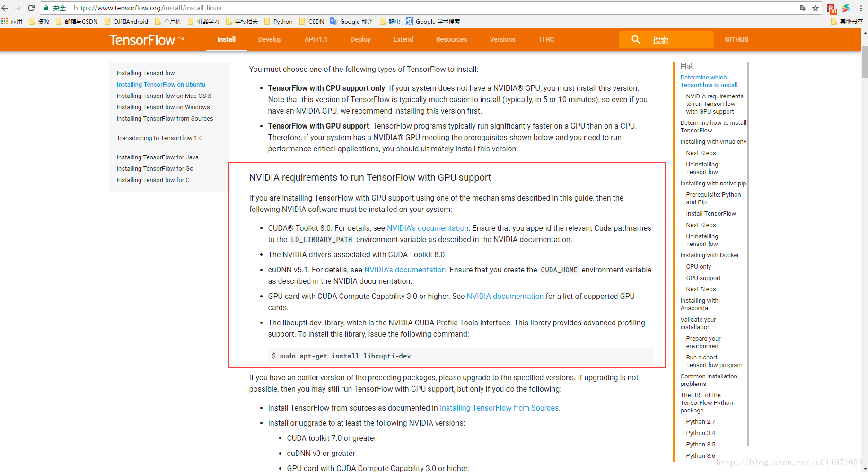Click NVIDIA's documentation link for cuDNN

(405, 270)
